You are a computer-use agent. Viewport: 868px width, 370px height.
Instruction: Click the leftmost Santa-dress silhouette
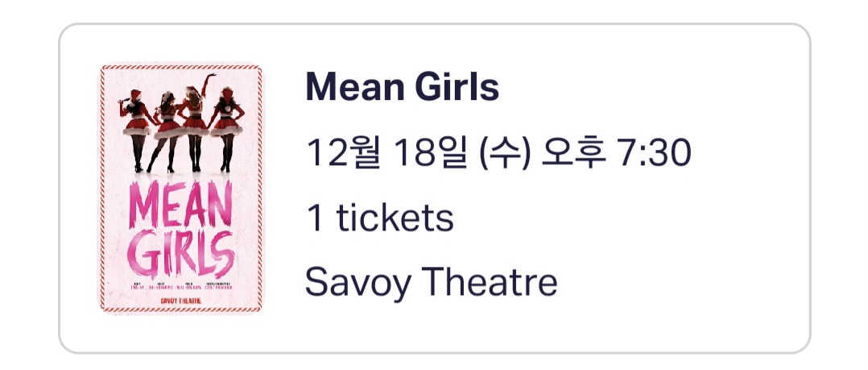134,128
